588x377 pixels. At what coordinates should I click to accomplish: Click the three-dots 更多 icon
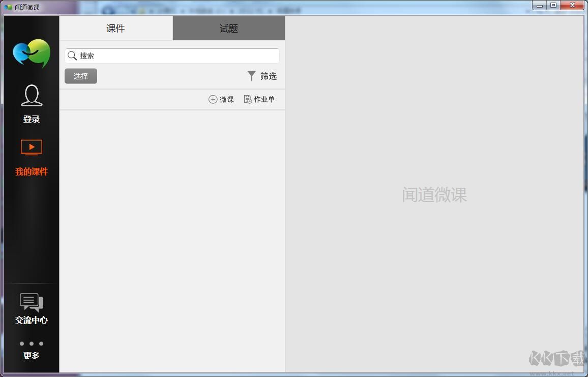[x=32, y=343]
